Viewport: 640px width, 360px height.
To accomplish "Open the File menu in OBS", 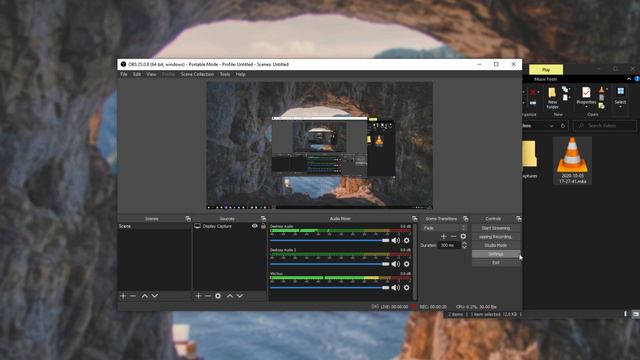I will [x=124, y=74].
